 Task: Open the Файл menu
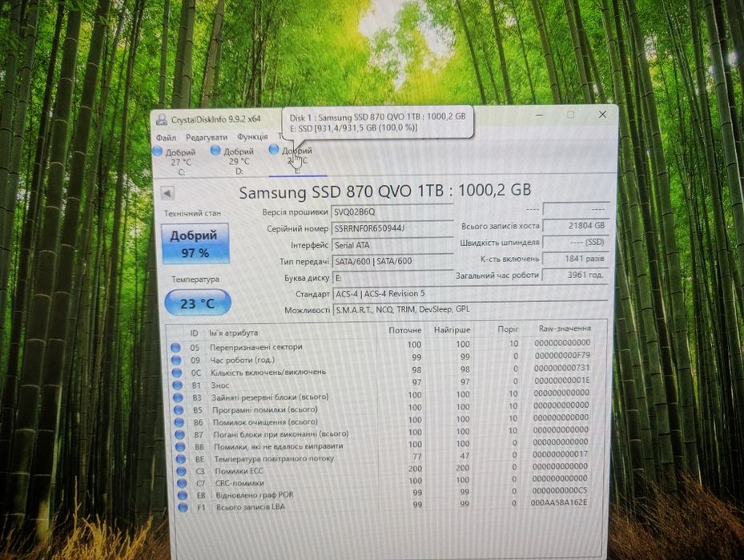(166, 138)
